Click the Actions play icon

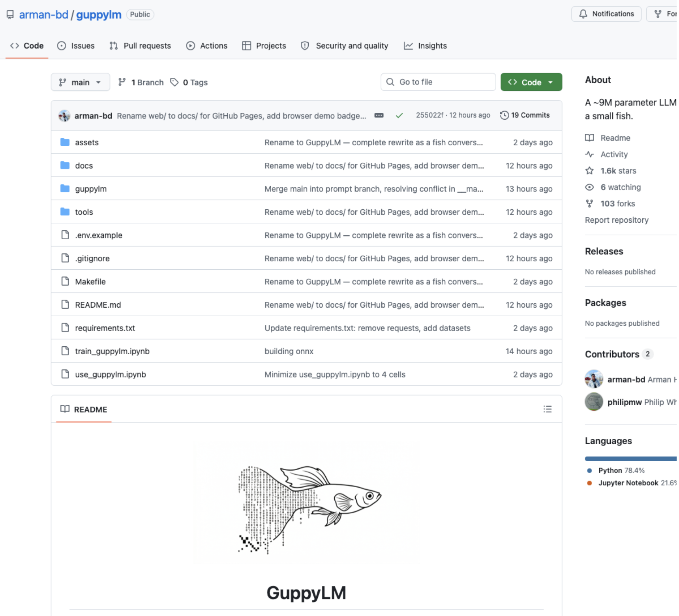[191, 46]
